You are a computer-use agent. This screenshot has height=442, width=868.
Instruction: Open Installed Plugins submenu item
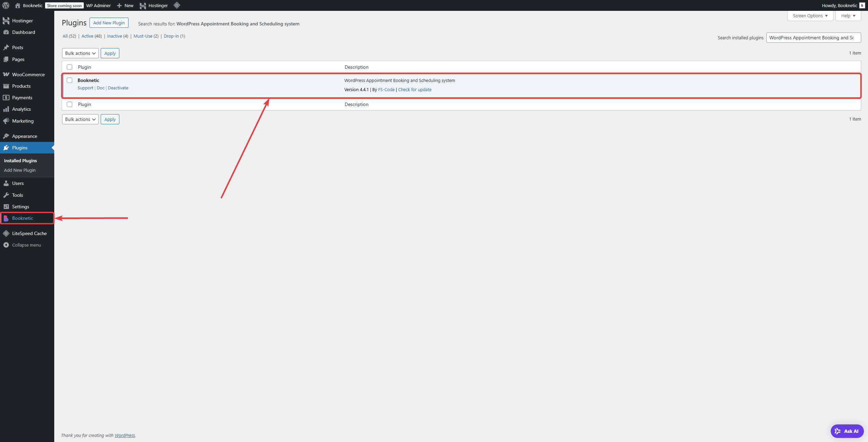point(20,161)
